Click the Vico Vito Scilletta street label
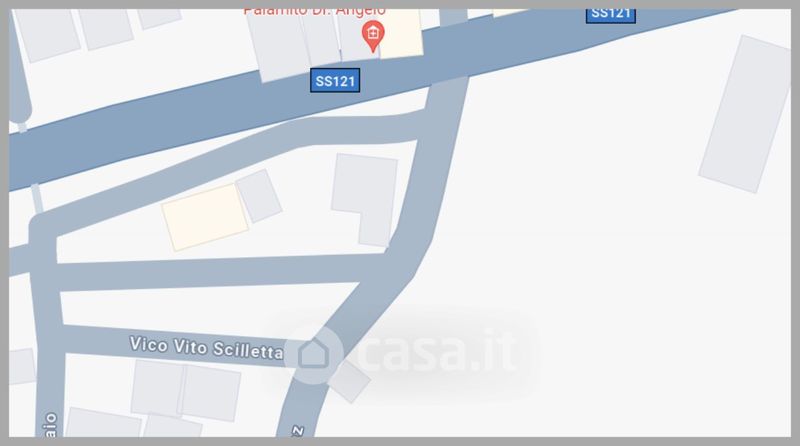 tap(206, 348)
